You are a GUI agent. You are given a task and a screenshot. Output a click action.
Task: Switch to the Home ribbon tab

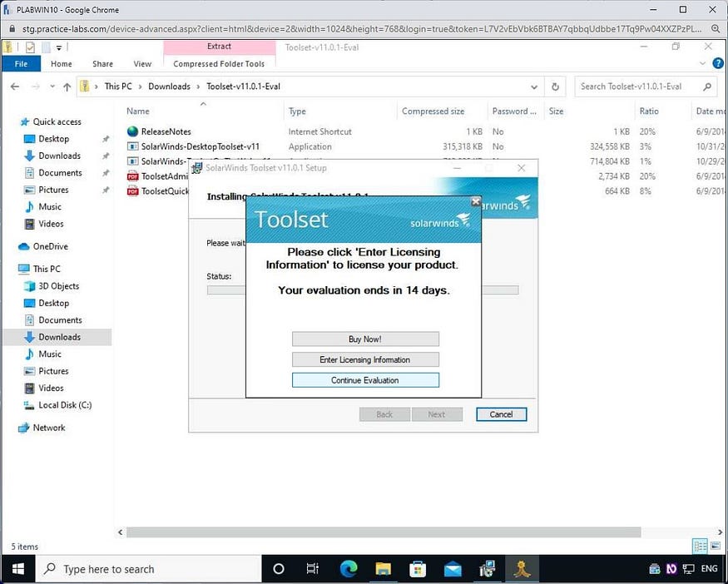pos(62,64)
